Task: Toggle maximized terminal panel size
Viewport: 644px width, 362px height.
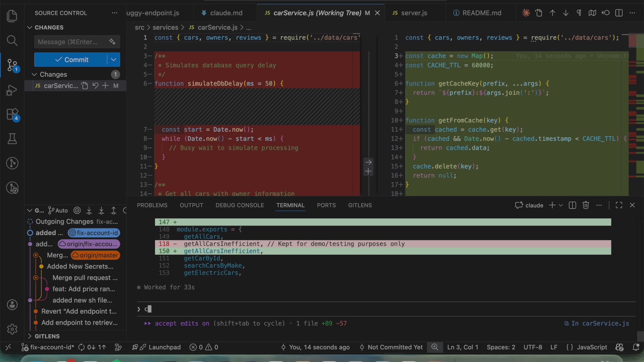Action: (x=619, y=205)
